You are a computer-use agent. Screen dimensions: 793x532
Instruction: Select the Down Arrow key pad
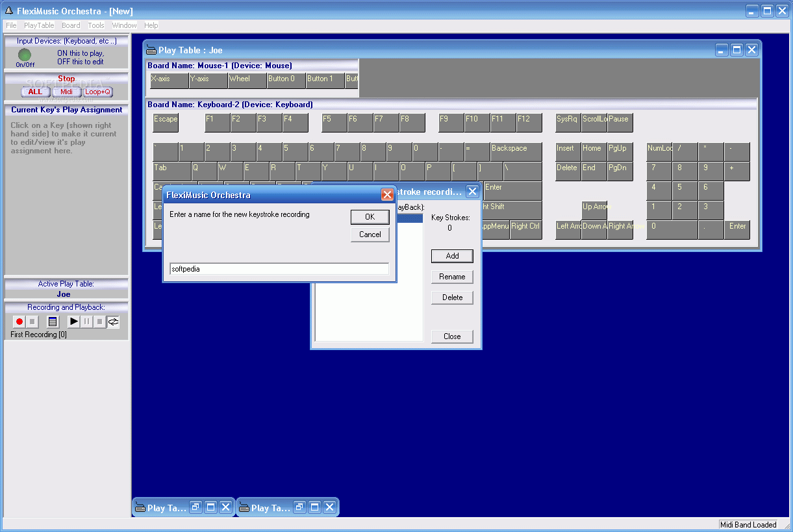click(594, 230)
